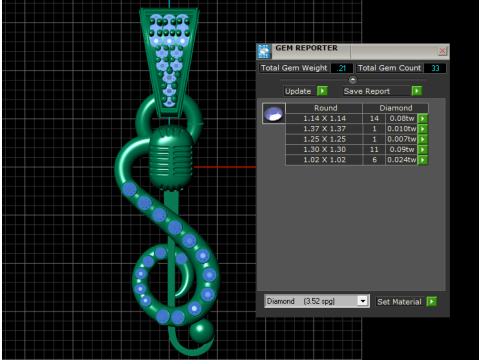Click the green arrow next to Update
This screenshot has width=480, height=360.
[322, 91]
